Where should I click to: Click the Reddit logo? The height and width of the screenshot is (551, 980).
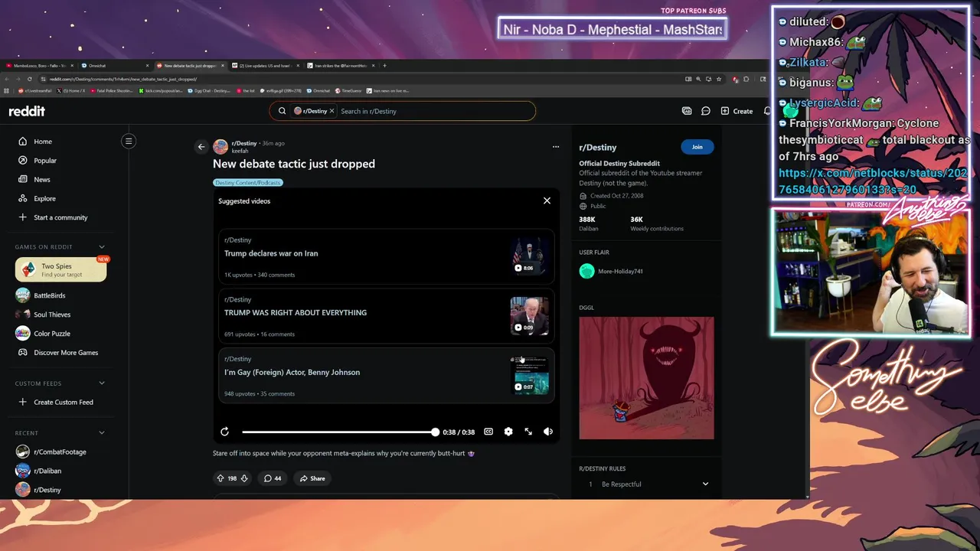pos(27,111)
